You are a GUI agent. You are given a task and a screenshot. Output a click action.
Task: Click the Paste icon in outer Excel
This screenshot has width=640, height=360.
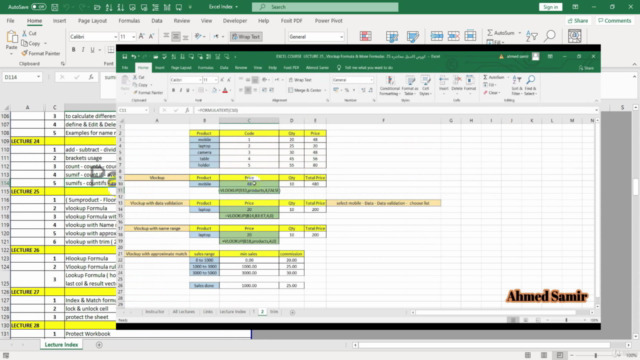[11, 38]
